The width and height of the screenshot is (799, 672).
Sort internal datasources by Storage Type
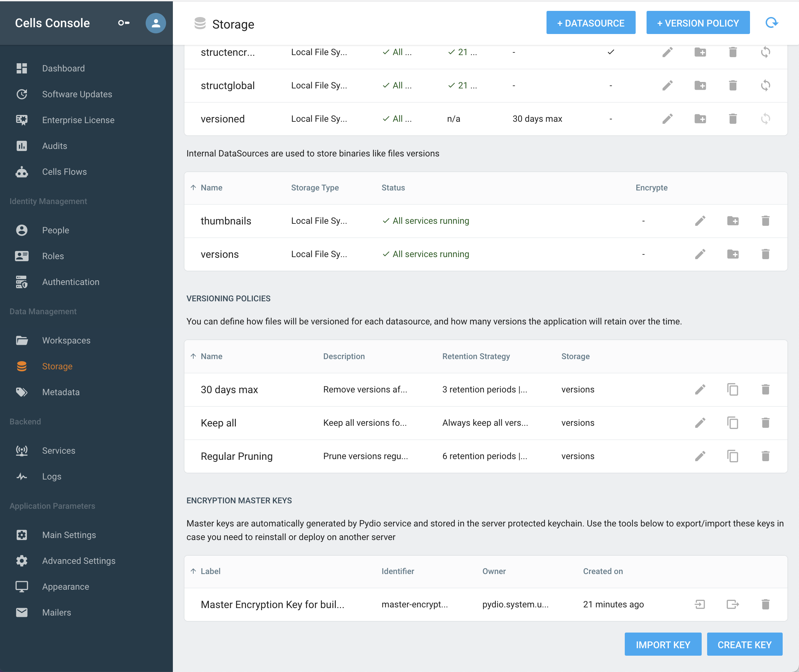pos(315,188)
